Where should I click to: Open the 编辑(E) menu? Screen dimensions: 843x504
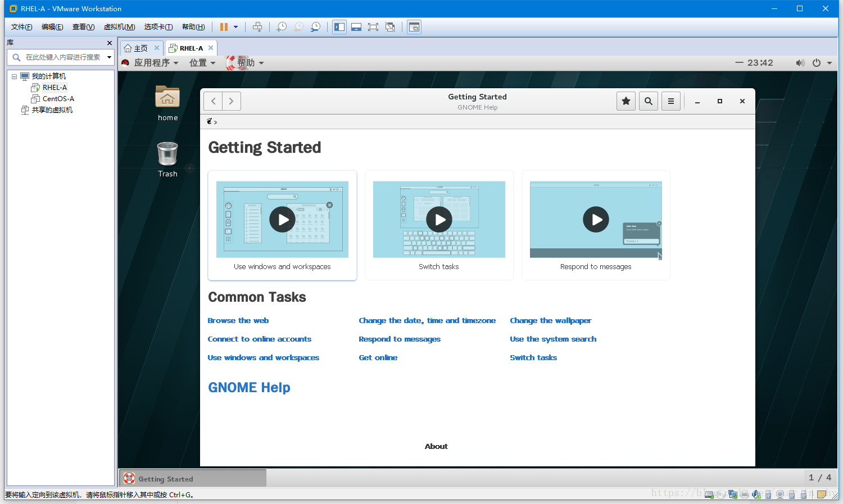[x=52, y=27]
